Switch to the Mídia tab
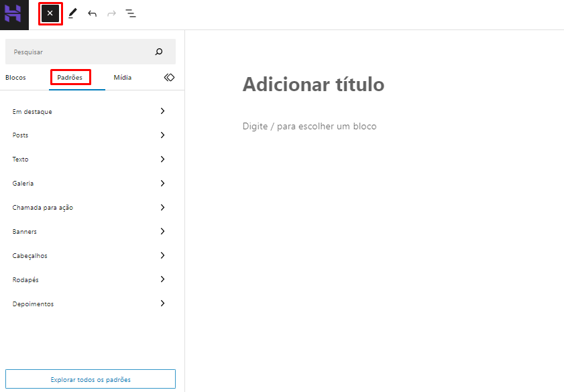 [x=122, y=77]
